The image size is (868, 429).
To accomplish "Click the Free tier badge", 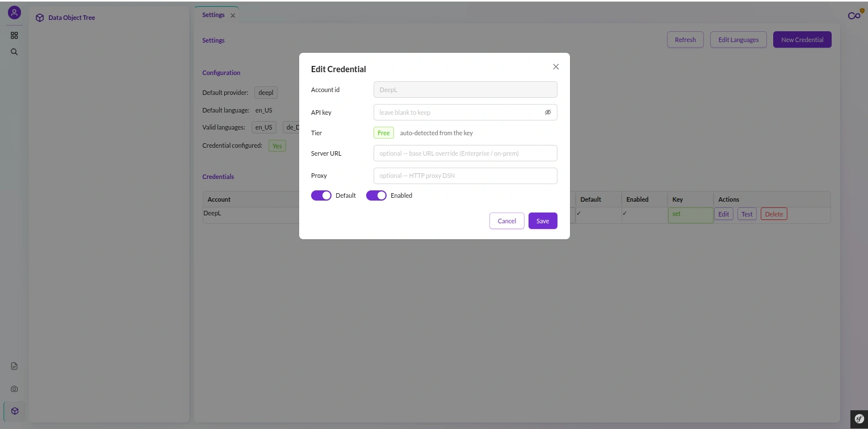I will click(384, 133).
